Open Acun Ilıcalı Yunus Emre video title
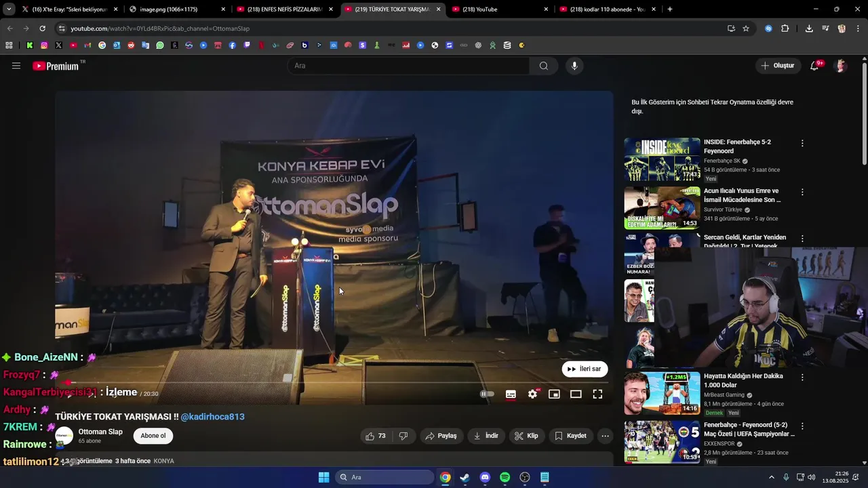The height and width of the screenshot is (488, 868). (742, 195)
